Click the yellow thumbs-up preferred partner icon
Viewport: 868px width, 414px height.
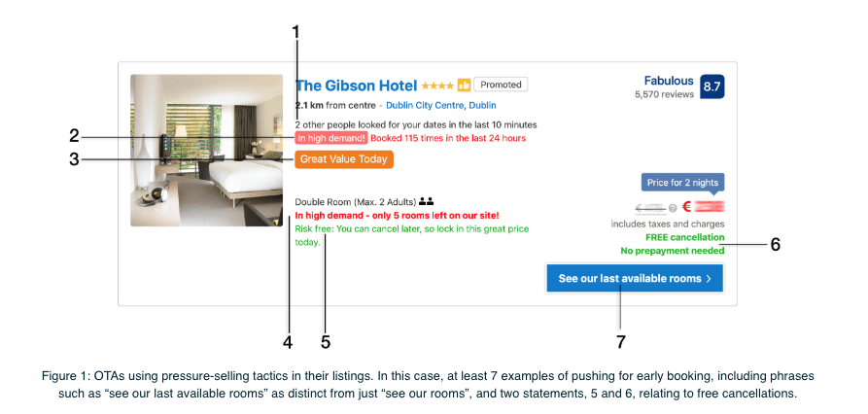pyautogui.click(x=464, y=86)
